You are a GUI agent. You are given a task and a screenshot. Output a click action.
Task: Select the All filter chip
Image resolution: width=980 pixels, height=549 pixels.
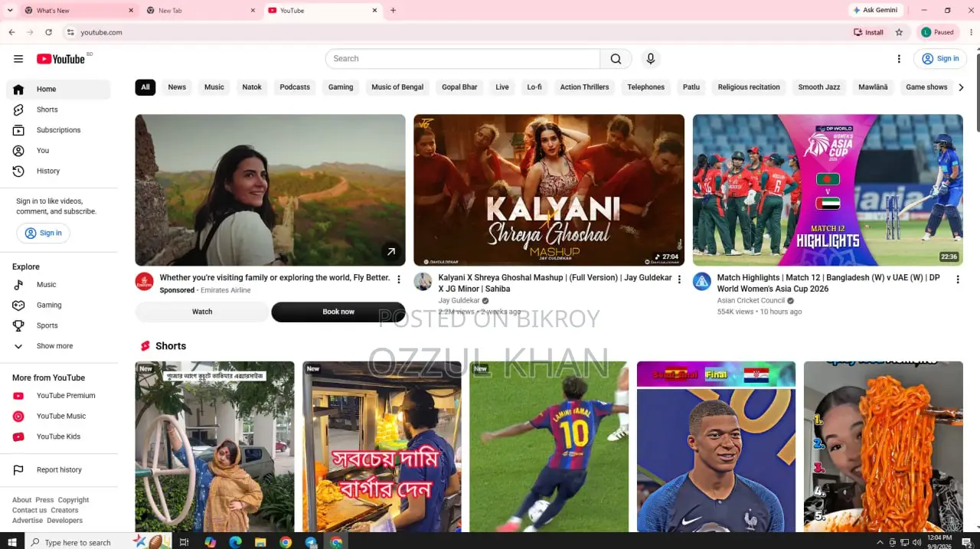pos(145,87)
